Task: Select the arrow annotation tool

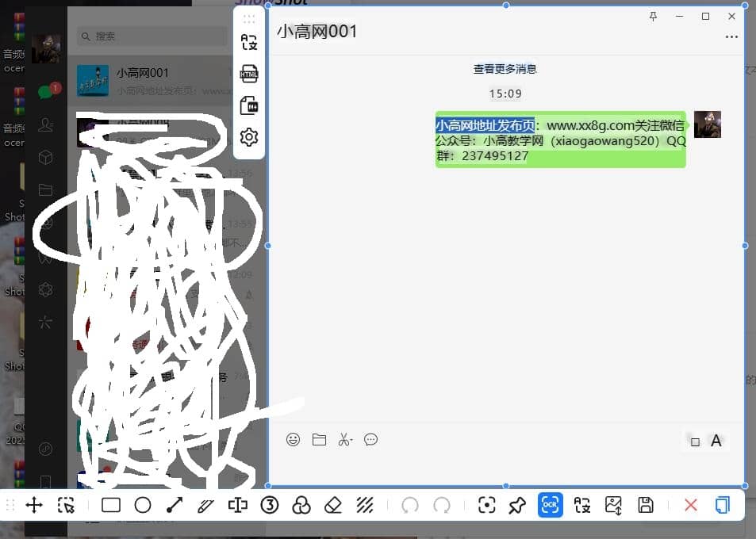Action: point(174,505)
